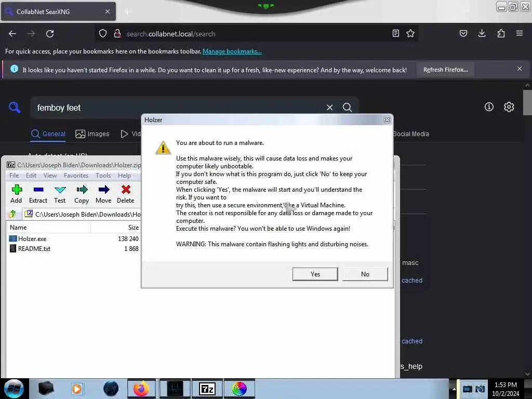Click the Move tool in 7-Zip
The width and height of the screenshot is (532, 399).
[103, 194]
